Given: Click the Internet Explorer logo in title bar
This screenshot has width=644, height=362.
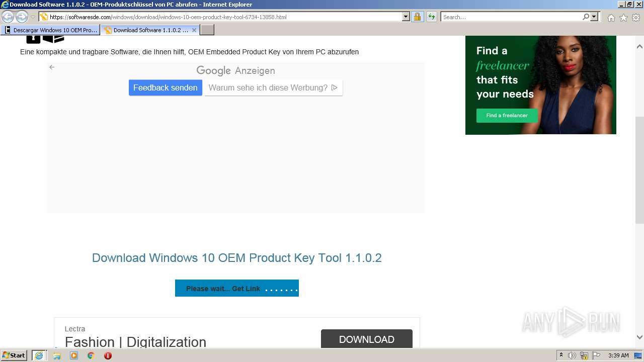Looking at the screenshot, I should [5, 5].
